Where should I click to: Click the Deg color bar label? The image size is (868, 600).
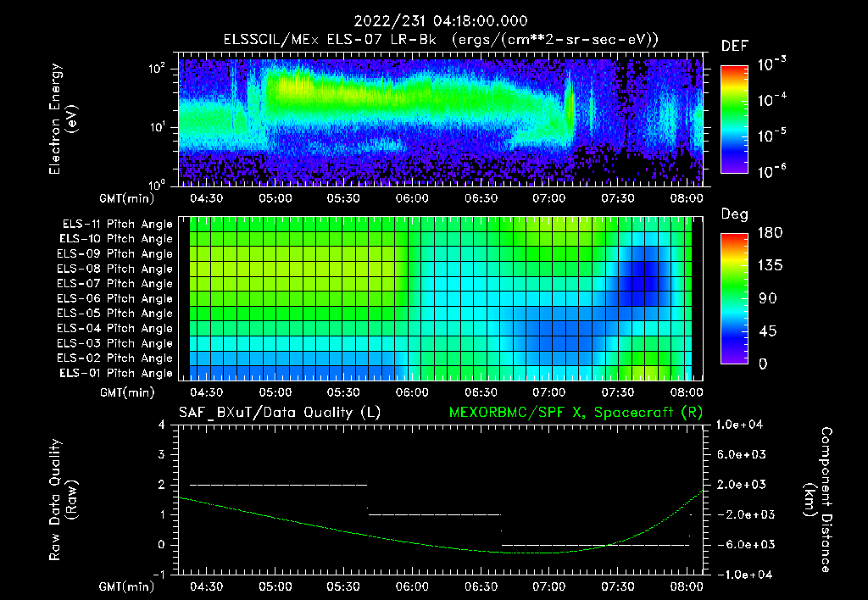[735, 214]
